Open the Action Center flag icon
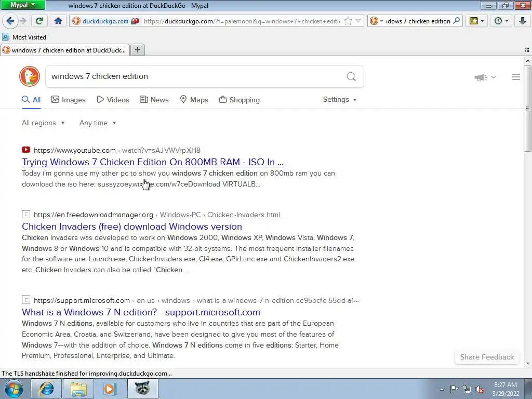Viewport: 532px width, 399px height. (454, 389)
